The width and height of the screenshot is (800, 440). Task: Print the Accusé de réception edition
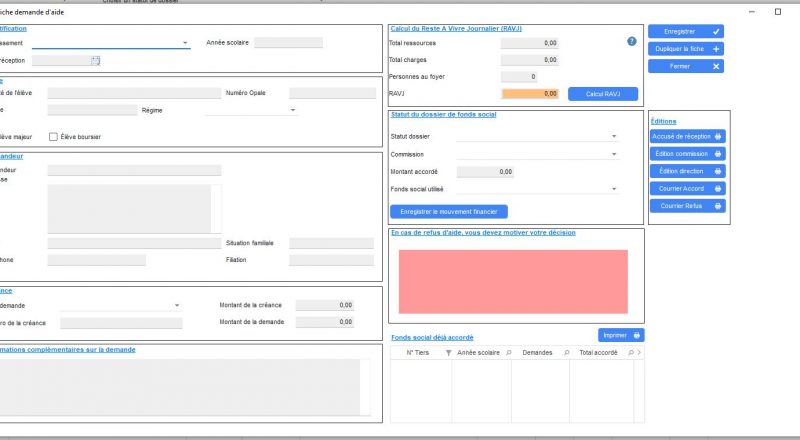point(688,136)
